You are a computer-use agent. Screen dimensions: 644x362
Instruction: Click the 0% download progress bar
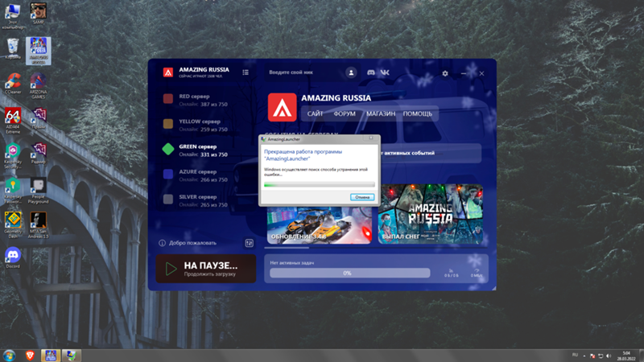click(x=350, y=273)
